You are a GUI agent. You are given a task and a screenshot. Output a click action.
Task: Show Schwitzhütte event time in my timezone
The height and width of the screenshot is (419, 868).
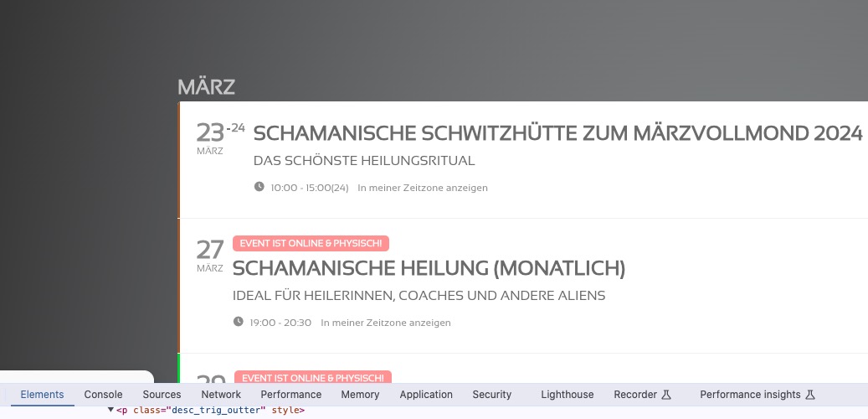tap(423, 188)
